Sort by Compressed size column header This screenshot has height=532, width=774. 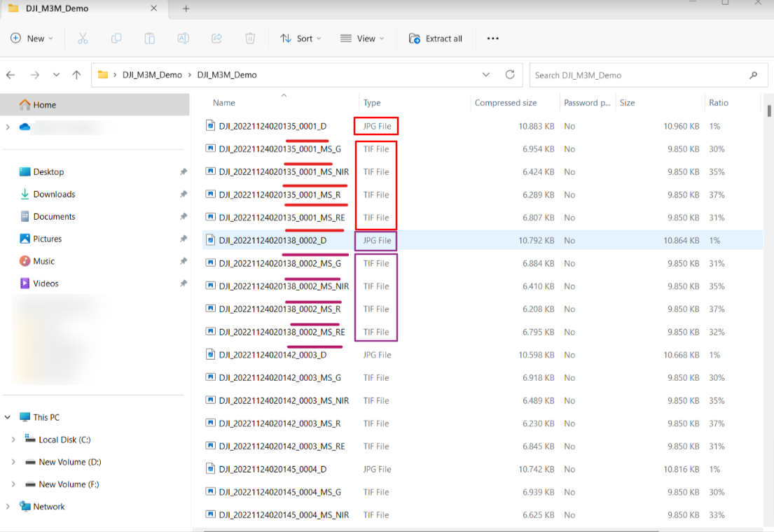(x=506, y=103)
